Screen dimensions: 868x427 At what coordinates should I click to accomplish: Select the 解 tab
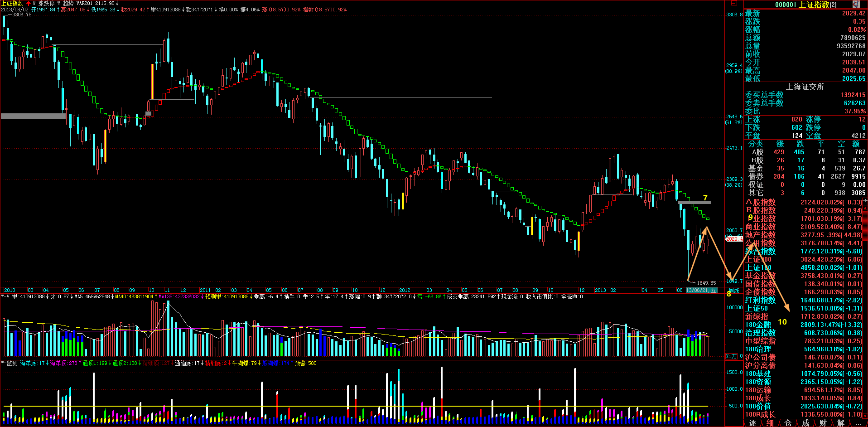841,423
